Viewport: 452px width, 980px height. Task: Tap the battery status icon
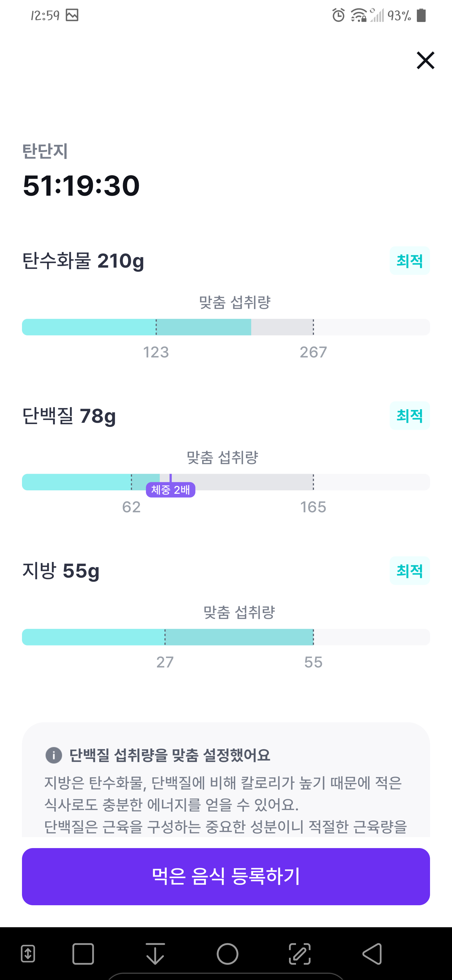point(421,15)
